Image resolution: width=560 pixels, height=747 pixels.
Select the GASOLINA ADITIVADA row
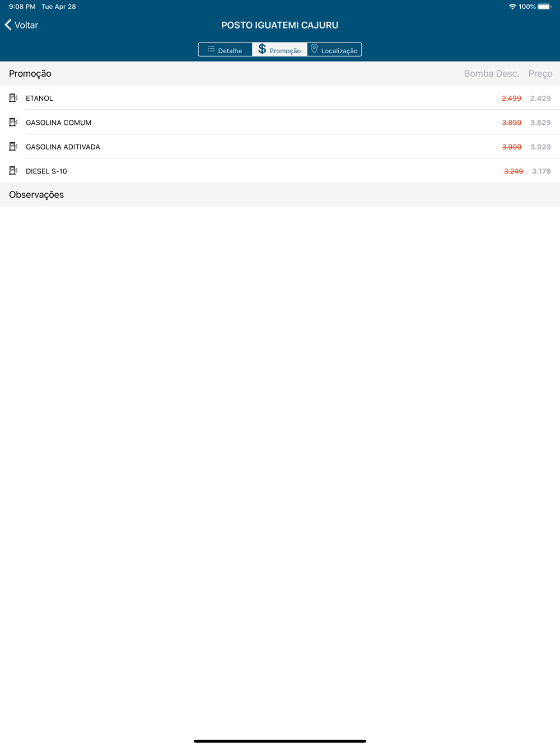280,147
